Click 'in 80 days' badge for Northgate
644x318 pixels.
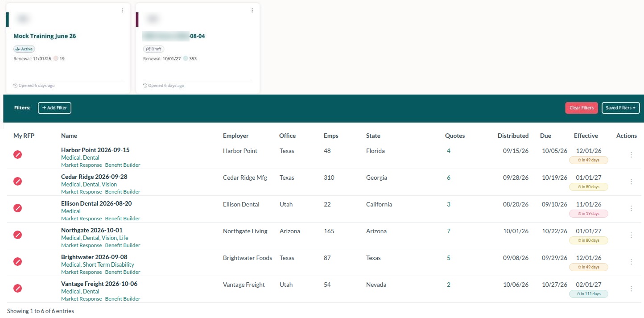588,240
